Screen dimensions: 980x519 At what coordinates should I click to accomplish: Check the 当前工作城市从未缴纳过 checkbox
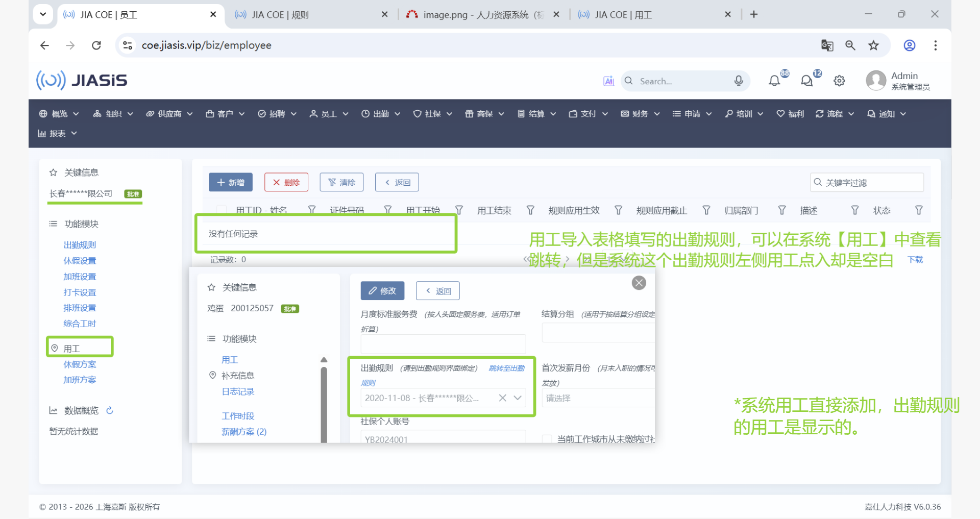click(x=547, y=439)
